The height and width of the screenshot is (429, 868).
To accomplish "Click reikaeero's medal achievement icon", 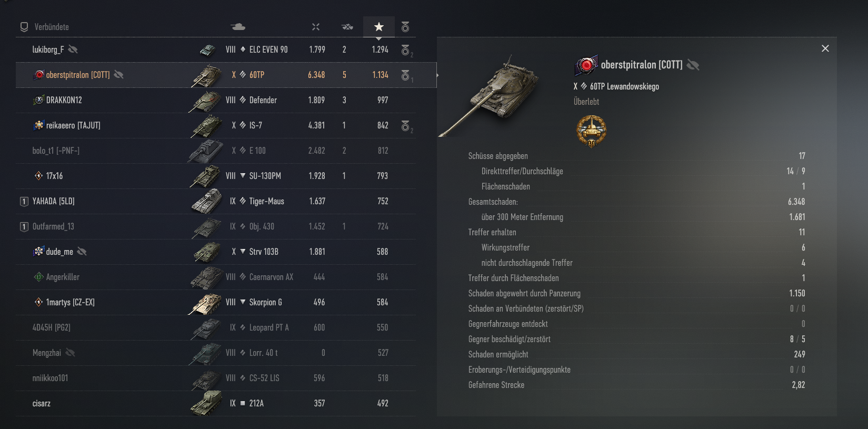I will pos(406,126).
